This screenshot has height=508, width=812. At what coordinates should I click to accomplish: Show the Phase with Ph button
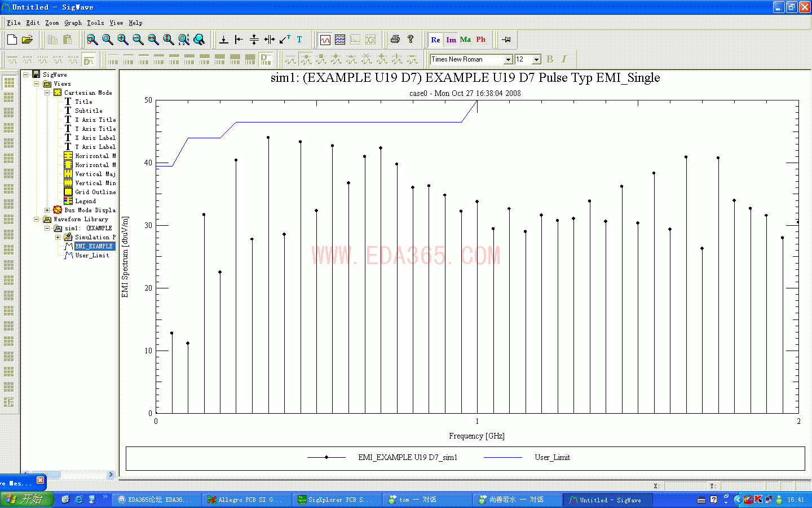pos(480,40)
